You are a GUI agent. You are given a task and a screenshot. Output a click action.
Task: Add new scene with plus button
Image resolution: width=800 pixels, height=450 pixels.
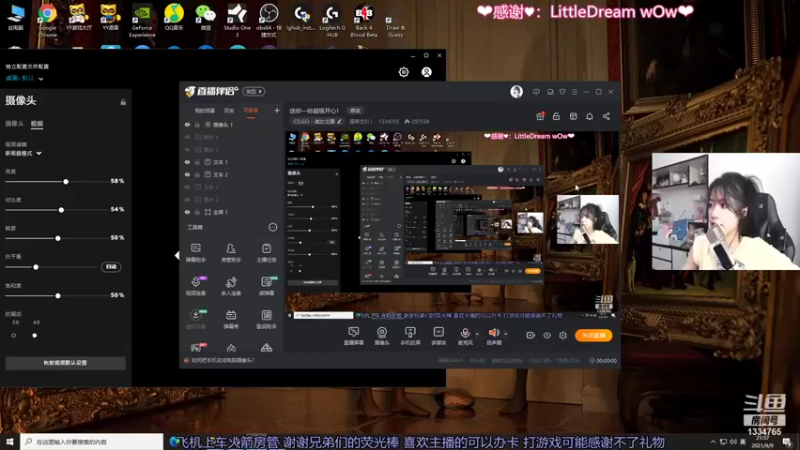pyautogui.click(x=277, y=110)
